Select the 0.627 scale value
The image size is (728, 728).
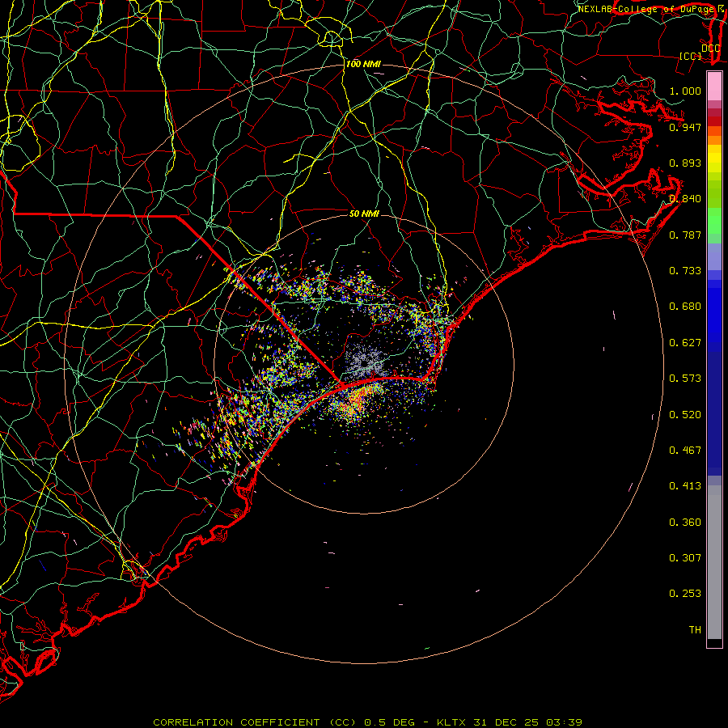(x=685, y=343)
